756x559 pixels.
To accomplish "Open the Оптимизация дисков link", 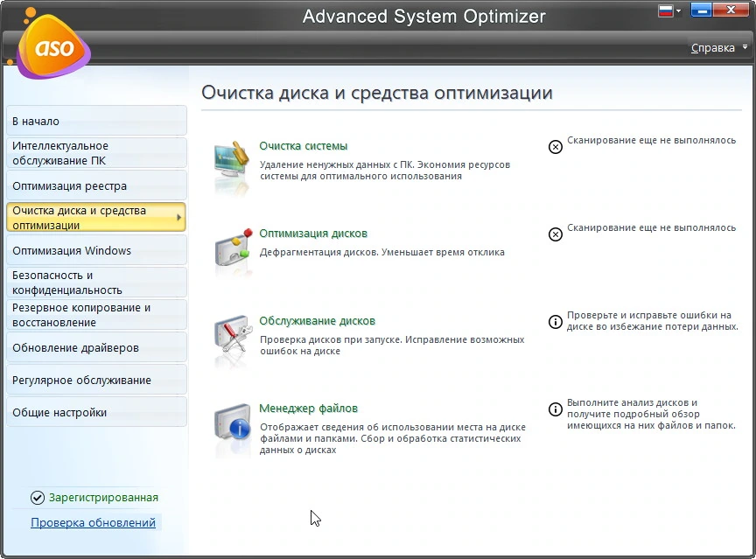I will (x=313, y=234).
